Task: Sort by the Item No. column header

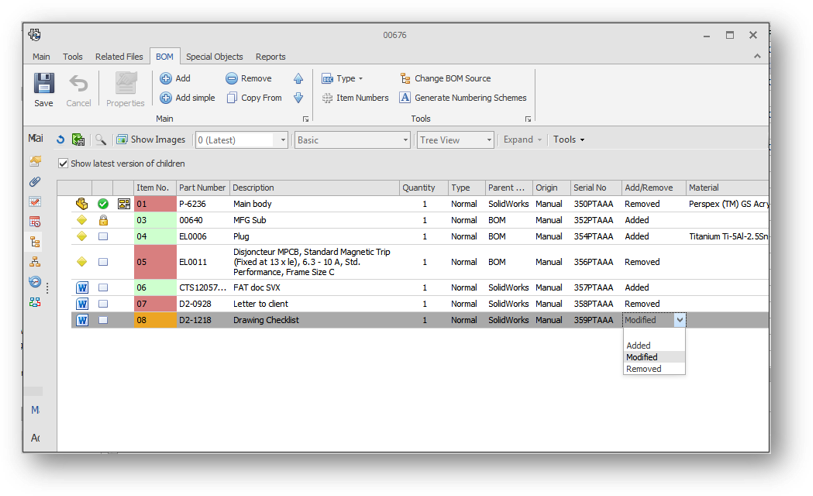Action: point(155,188)
